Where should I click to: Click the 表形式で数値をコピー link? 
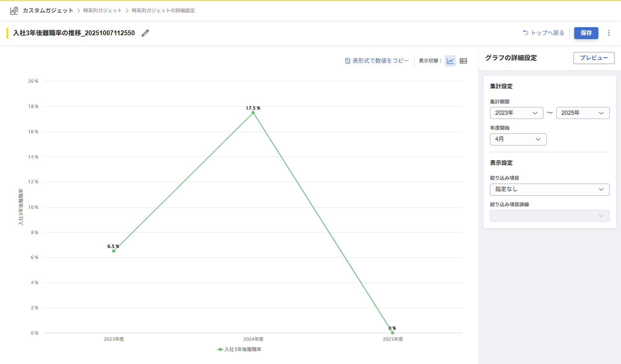coord(380,61)
